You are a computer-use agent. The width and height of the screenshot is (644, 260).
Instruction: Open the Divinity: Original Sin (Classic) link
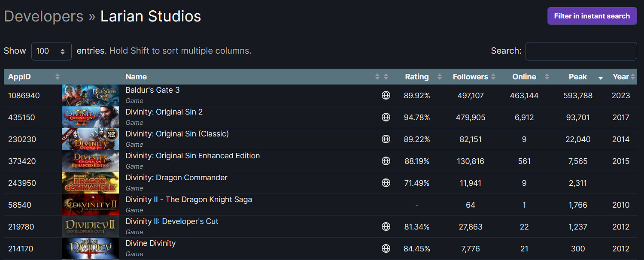[x=177, y=134]
